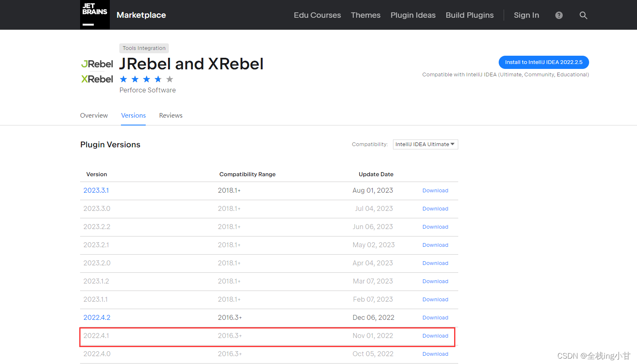Click Install to IntelliJ IDEA 2022.2.5 button

click(x=544, y=62)
